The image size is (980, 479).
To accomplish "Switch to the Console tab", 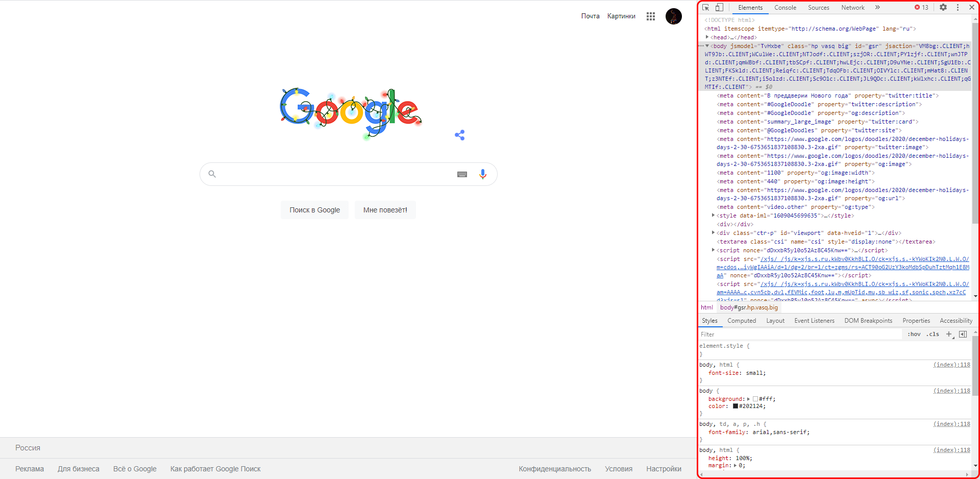I will [x=785, y=8].
